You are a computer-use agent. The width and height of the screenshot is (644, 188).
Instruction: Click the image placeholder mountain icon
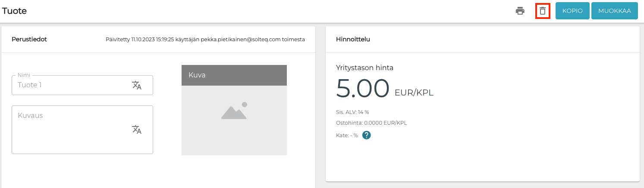234,111
